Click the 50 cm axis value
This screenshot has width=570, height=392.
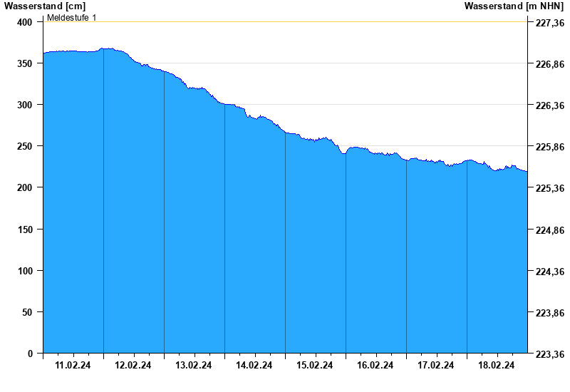[x=27, y=312]
